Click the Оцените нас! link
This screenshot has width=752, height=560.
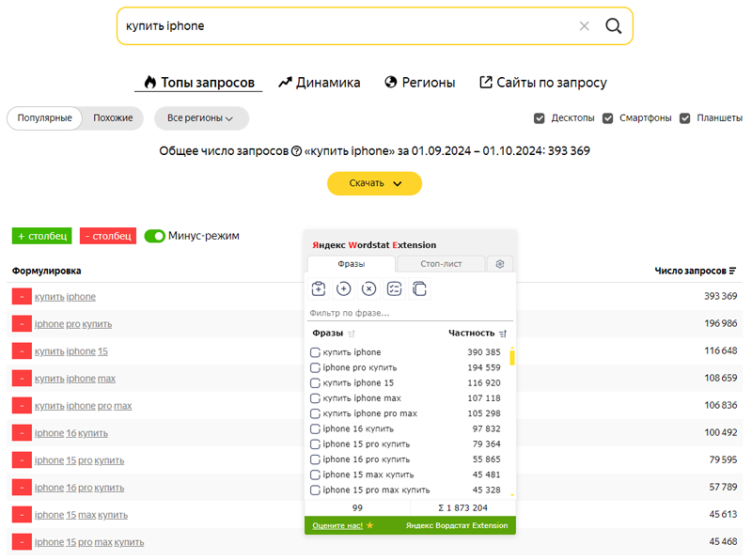[x=337, y=525]
